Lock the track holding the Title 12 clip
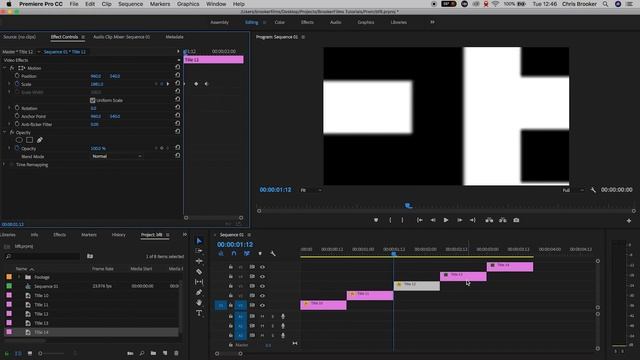Viewport: 640px width, 360px height. coord(231,286)
